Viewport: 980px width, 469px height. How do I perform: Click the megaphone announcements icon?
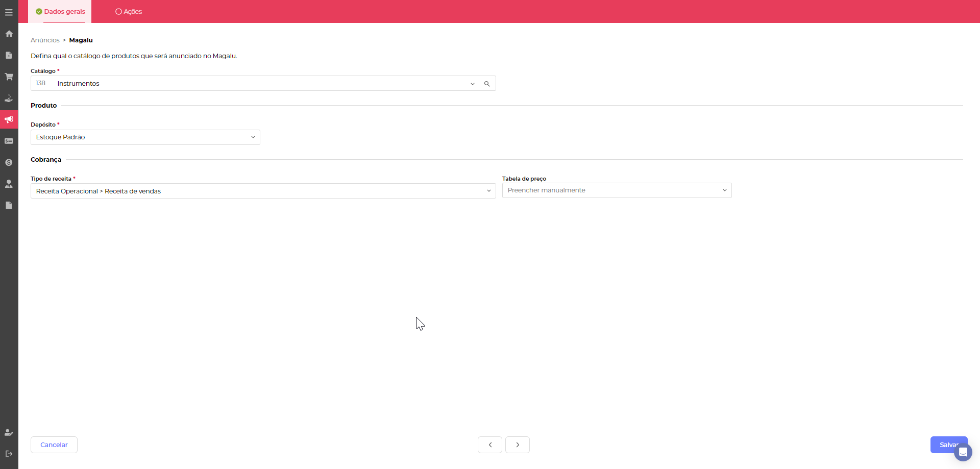click(9, 119)
